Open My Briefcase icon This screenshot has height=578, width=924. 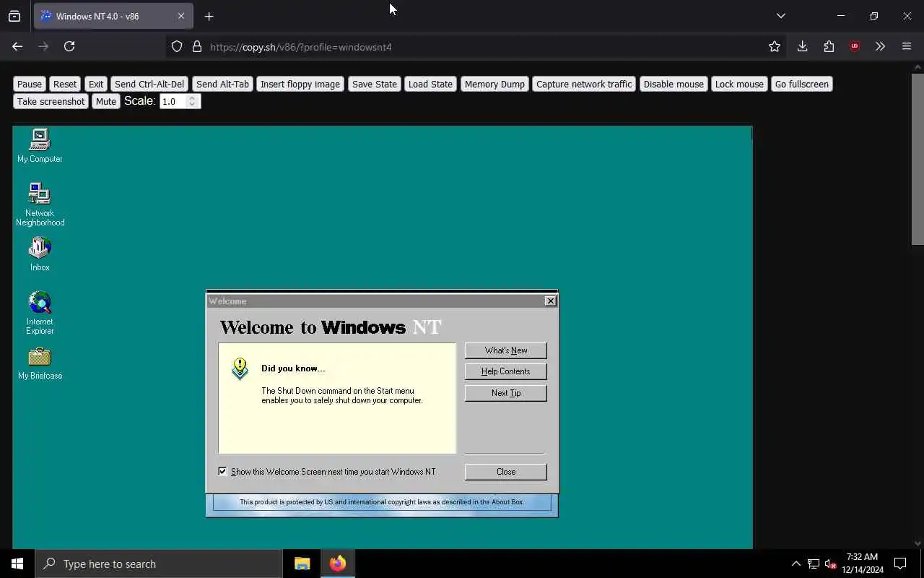pyautogui.click(x=40, y=363)
